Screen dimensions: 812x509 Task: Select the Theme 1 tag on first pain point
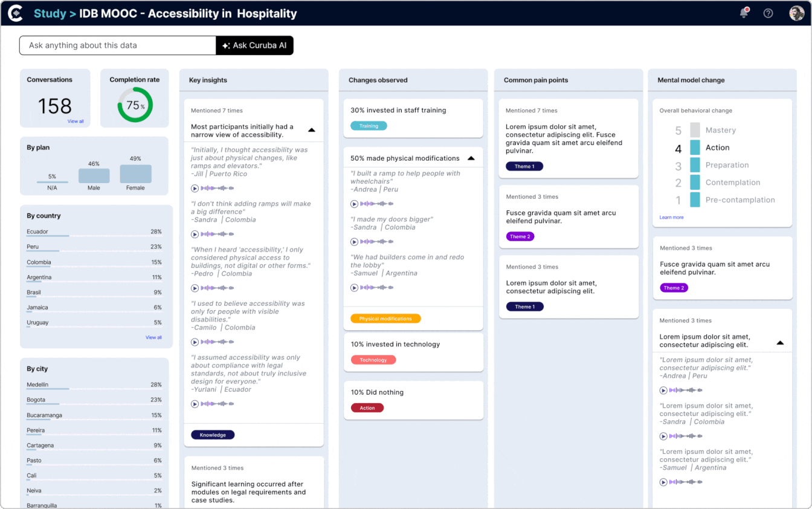524,166
